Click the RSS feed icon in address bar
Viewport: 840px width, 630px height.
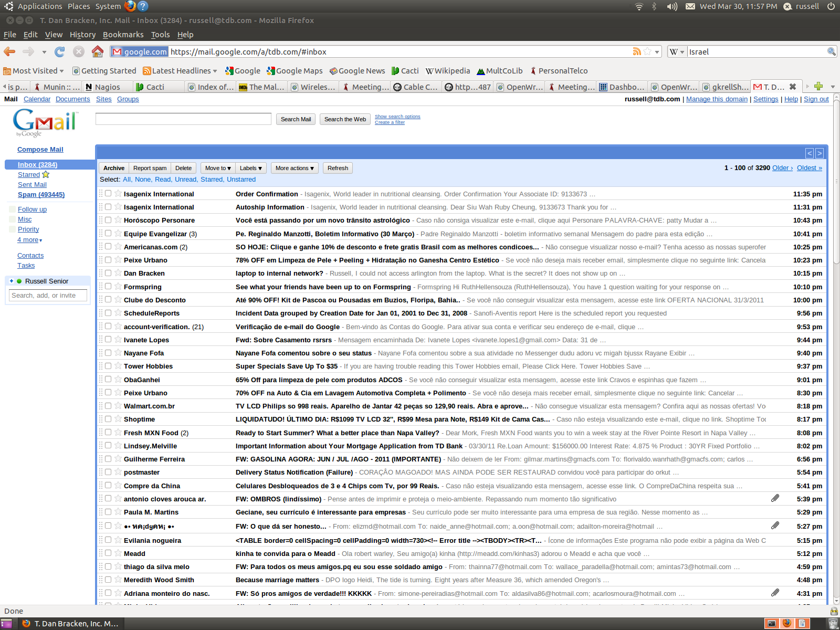(637, 51)
